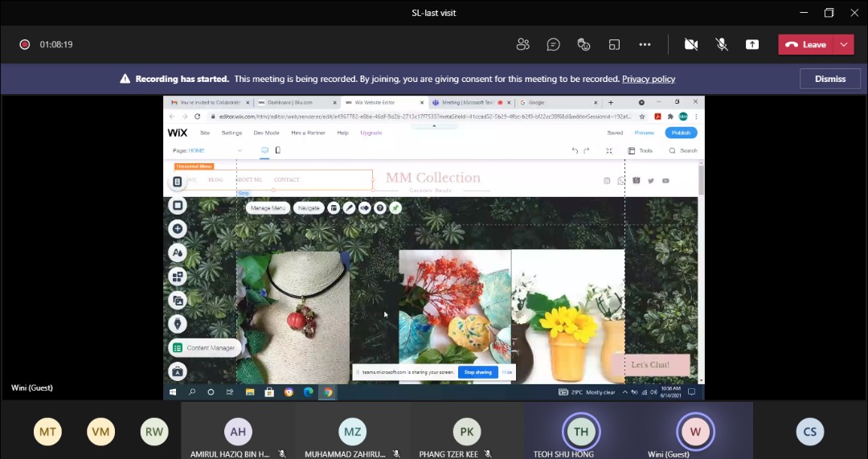Switch to the Google browser tab

pyautogui.click(x=556, y=102)
